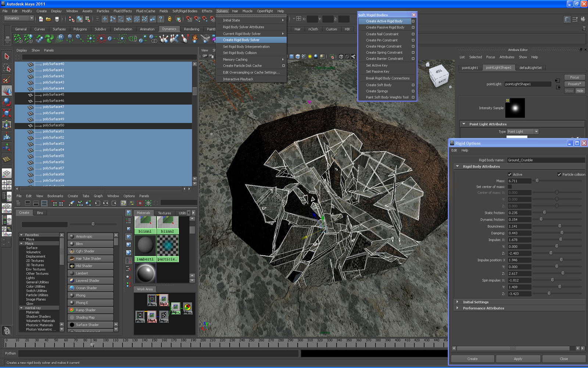The image size is (588, 368).
Task: Click the New Scene icon
Action: click(41, 19)
